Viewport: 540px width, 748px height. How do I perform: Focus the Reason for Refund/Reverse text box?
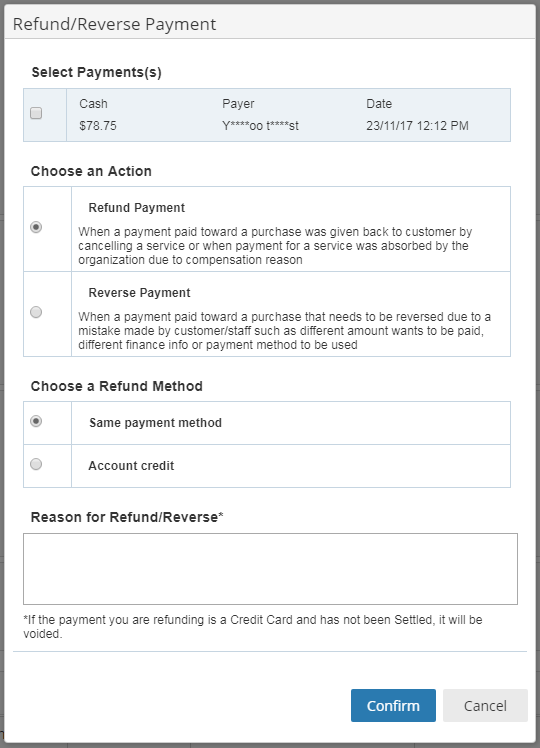click(x=270, y=569)
